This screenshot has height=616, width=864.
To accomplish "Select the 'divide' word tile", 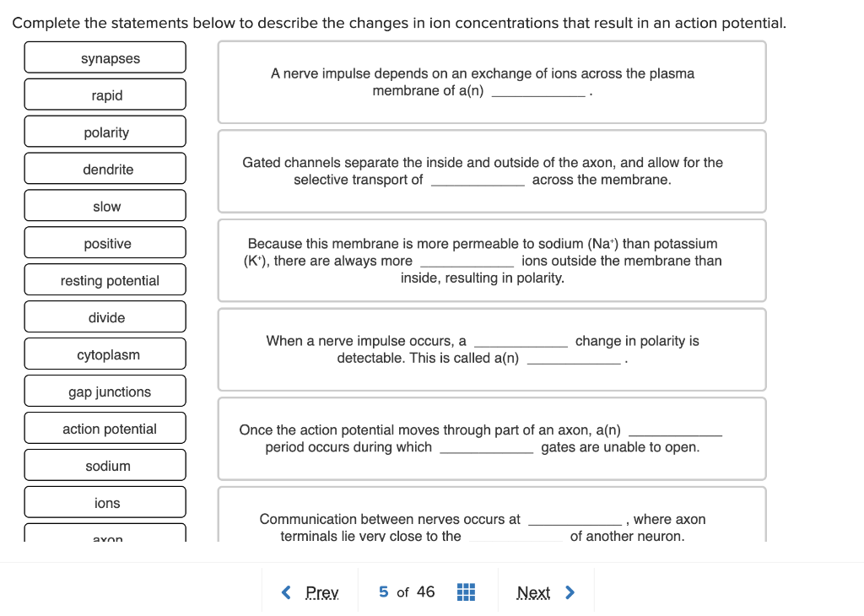I will [x=105, y=316].
